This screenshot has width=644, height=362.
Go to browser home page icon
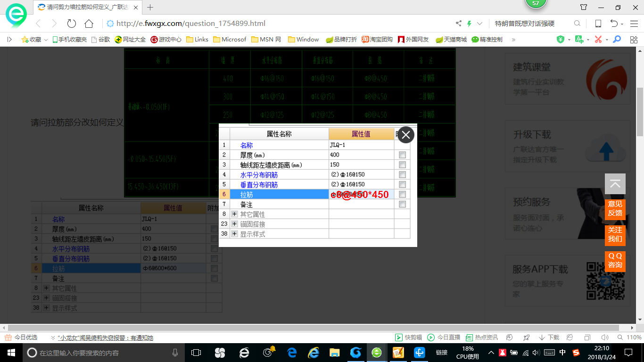click(89, 24)
